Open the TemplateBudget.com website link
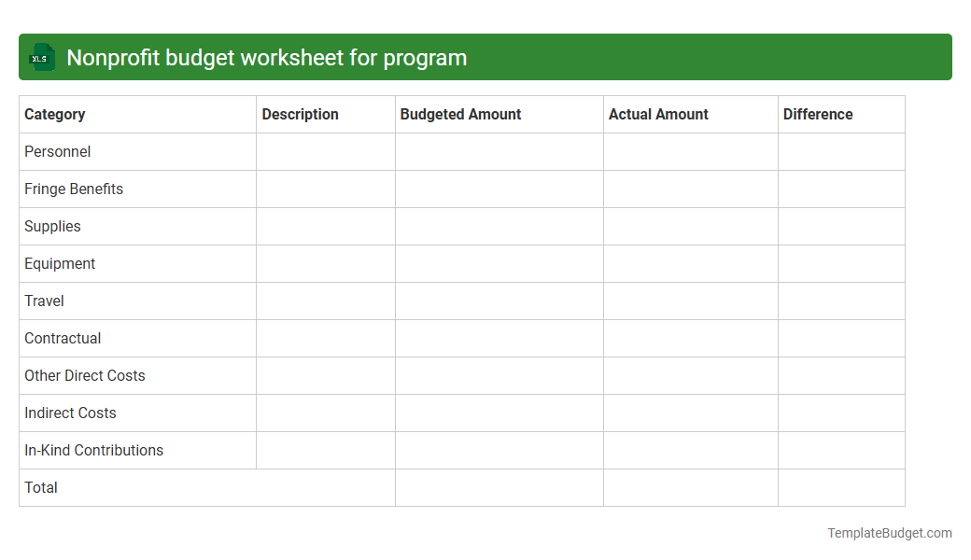Screen dimensions: 971x560 pyautogui.click(x=888, y=533)
